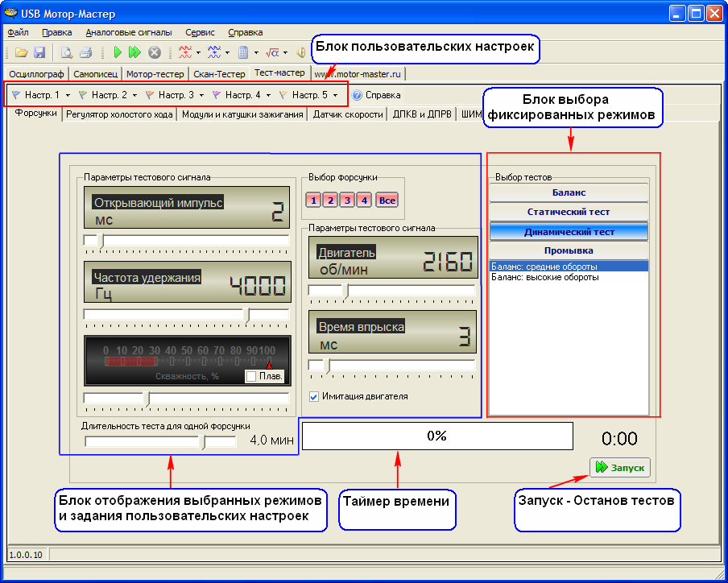
Task: Open print preview from the toolbar
Action: 67,52
